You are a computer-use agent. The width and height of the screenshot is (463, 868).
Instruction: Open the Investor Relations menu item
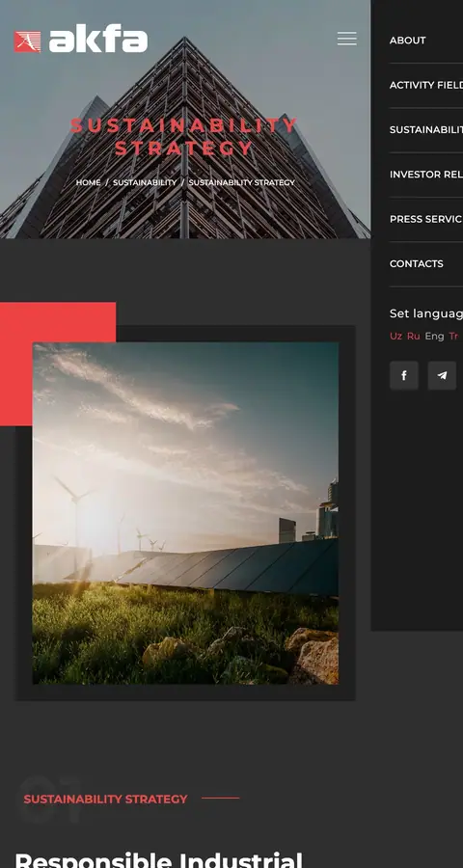click(x=426, y=175)
